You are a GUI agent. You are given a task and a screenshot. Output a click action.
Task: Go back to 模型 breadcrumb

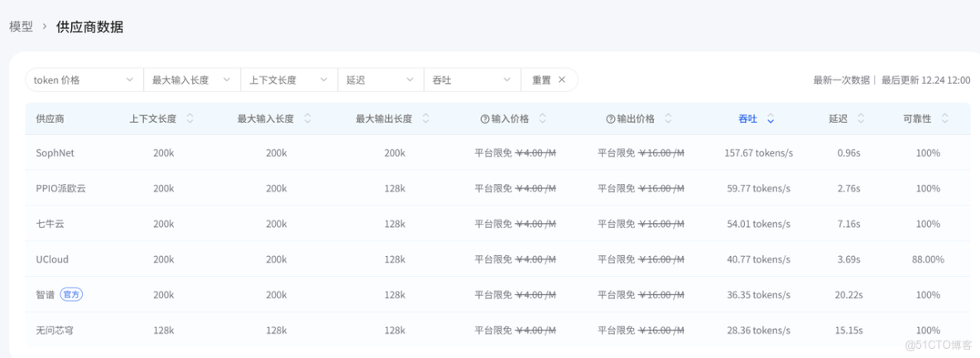[x=21, y=27]
